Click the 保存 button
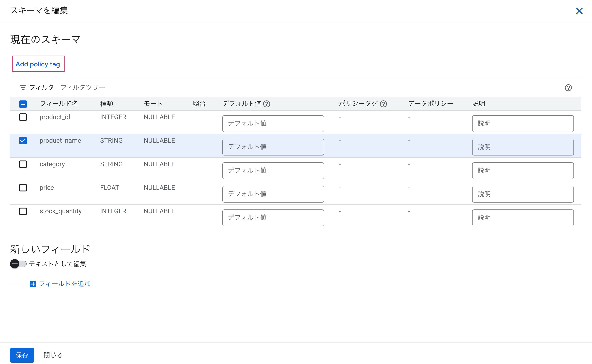This screenshot has width=592, height=364. tap(22, 355)
